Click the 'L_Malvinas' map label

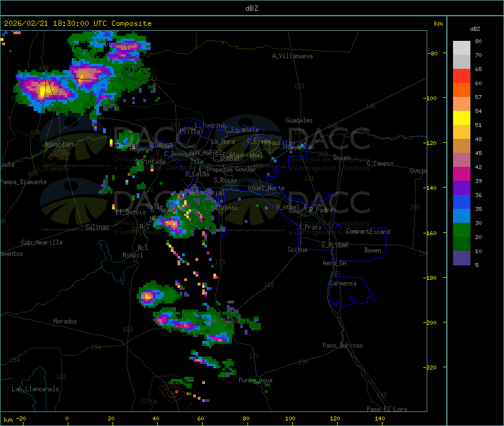[x=221, y=208]
